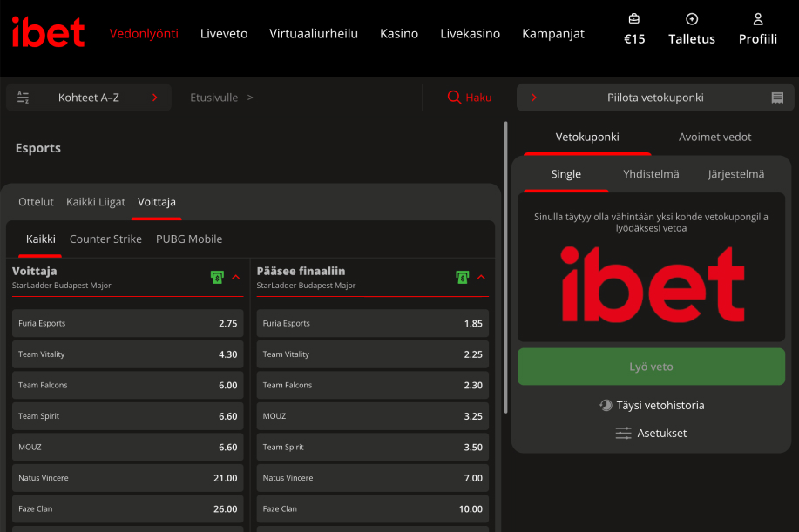Expand the Kohteet A–Z sports list
Image resolution: width=799 pixels, height=532 pixels.
tap(88, 98)
